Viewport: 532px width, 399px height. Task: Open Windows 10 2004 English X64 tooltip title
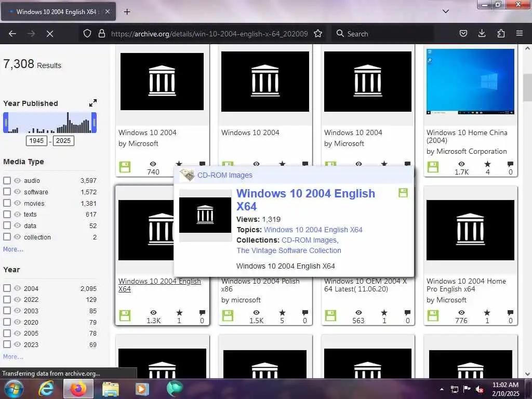305,200
